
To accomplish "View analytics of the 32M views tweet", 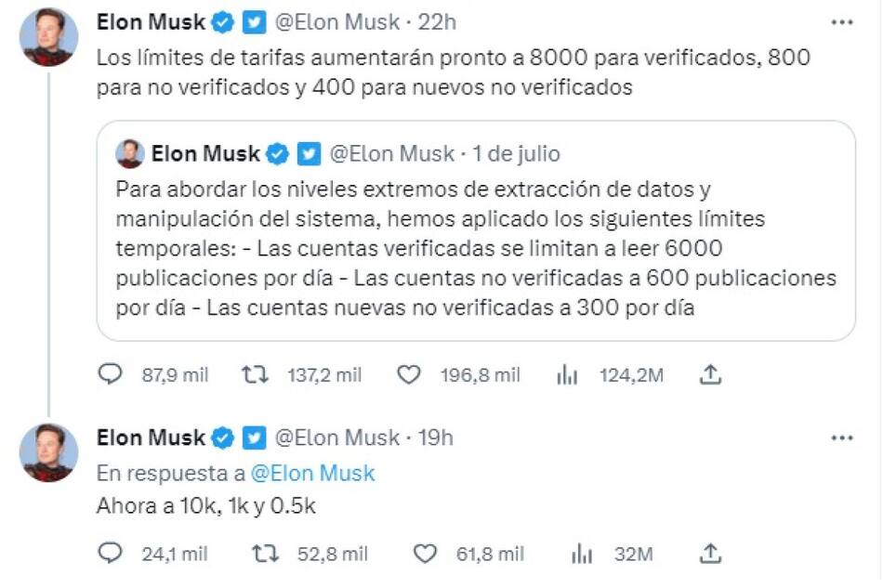I will (x=583, y=555).
